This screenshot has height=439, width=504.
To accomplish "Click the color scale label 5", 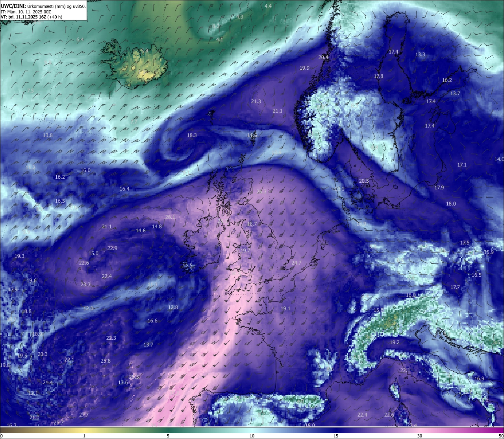I will [x=168, y=435].
